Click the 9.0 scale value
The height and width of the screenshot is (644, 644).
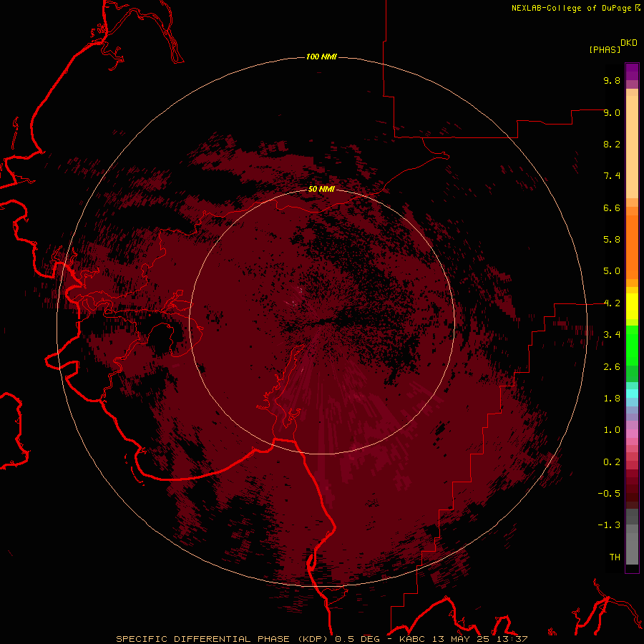(612, 112)
